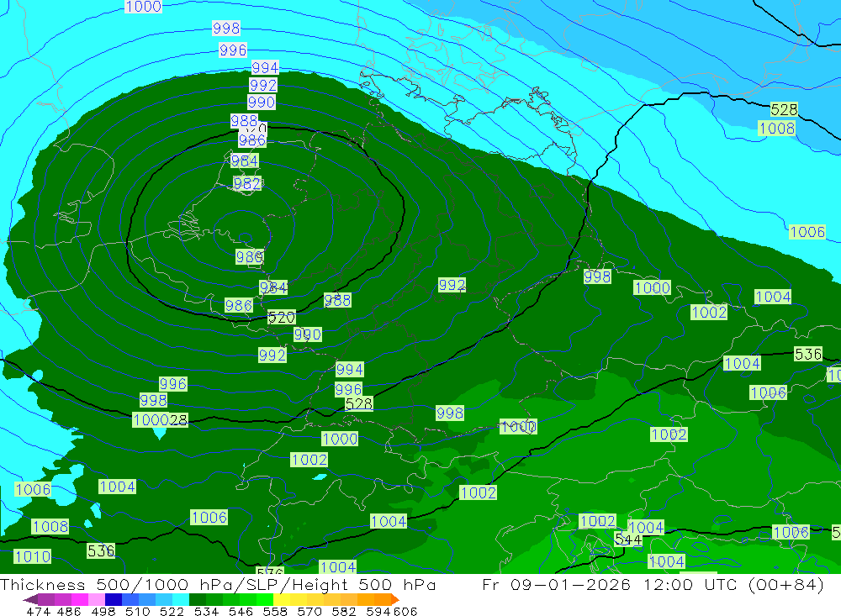Click the overlapping 100028 contour label

(x=161, y=420)
